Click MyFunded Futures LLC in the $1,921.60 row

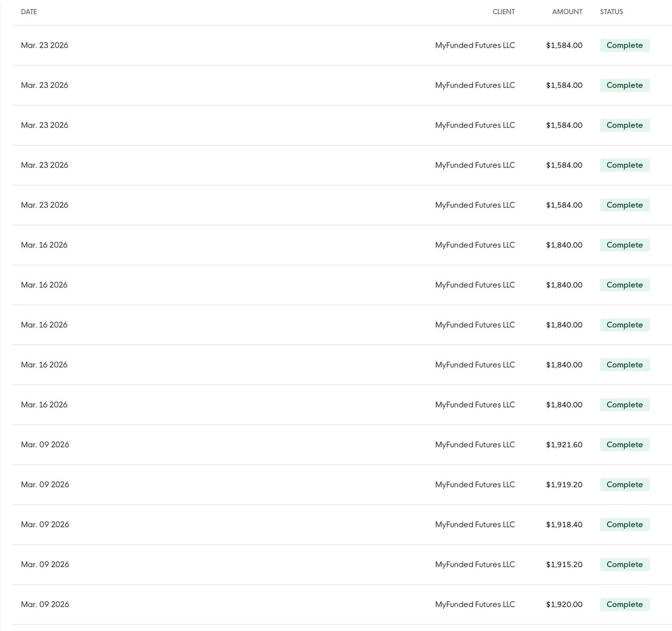coord(475,445)
